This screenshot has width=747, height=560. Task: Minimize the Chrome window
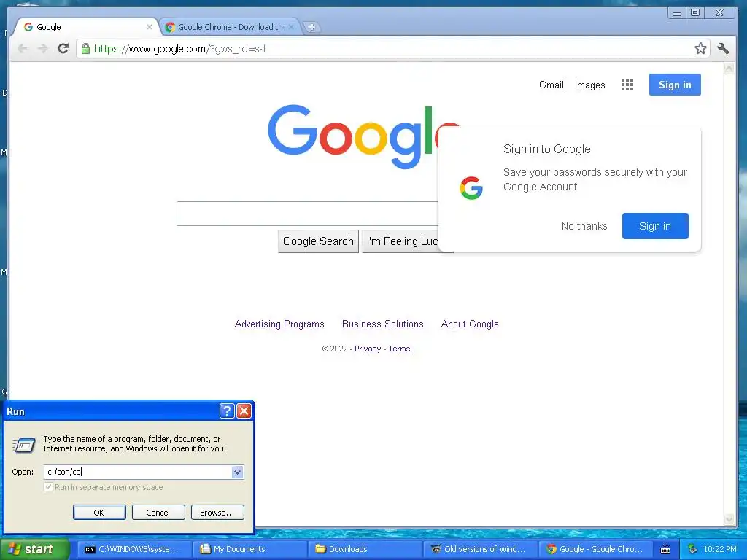coord(676,13)
